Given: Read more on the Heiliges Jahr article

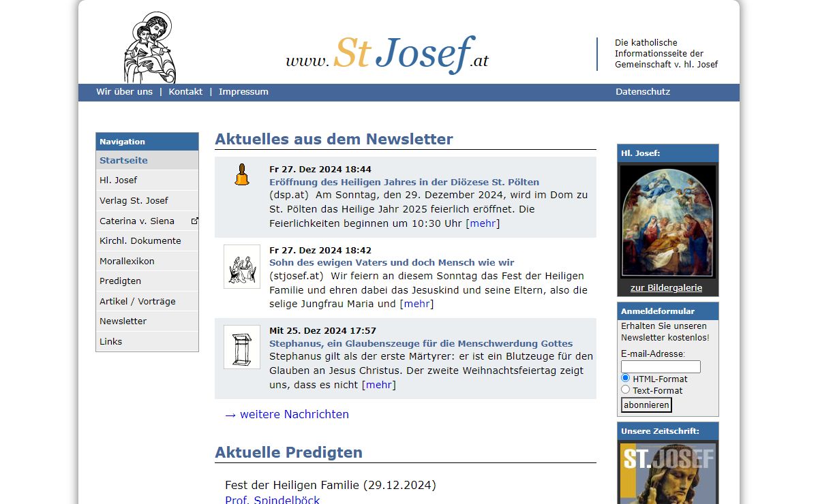Looking at the screenshot, I should coord(483,223).
